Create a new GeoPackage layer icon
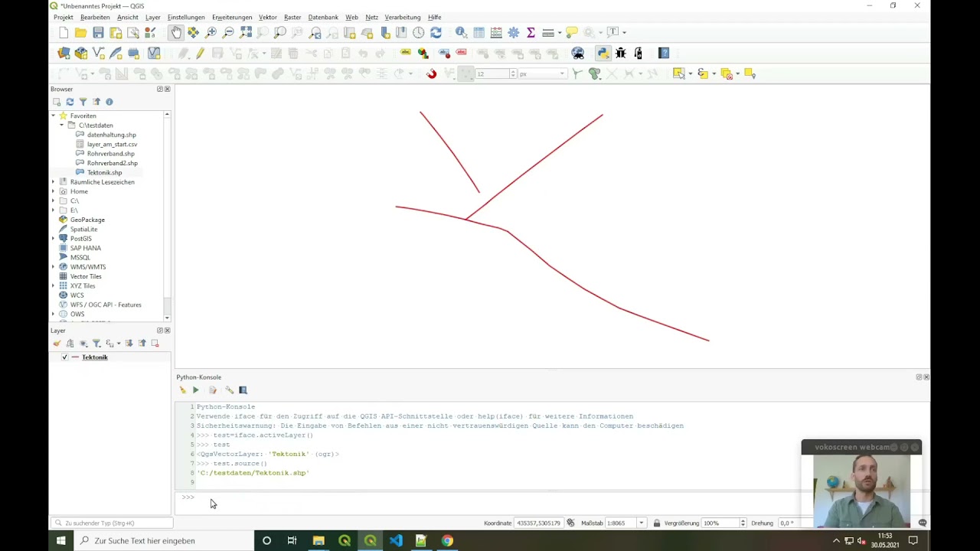This screenshot has height=551, width=980. (x=81, y=53)
